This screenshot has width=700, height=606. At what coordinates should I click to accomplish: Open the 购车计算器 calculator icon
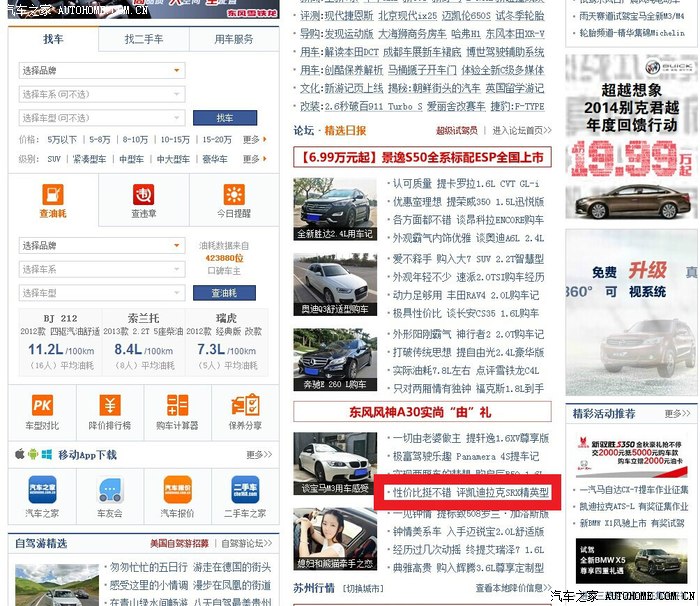[176, 405]
